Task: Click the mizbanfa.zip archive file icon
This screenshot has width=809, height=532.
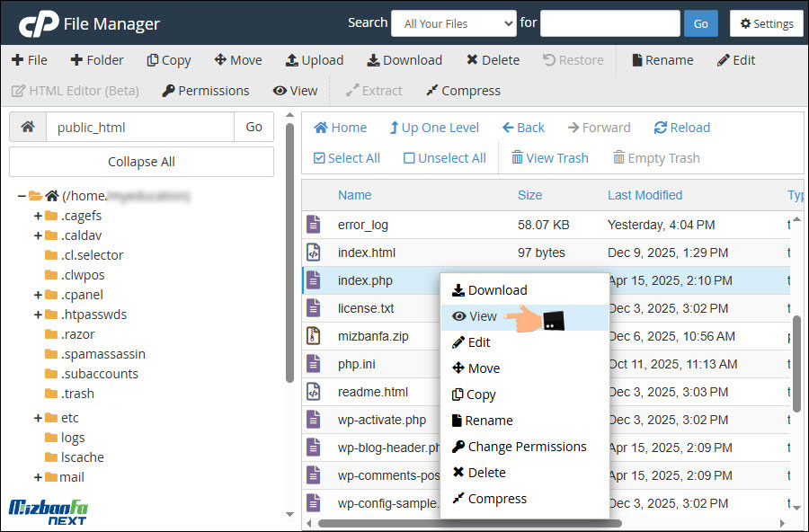Action: (313, 336)
